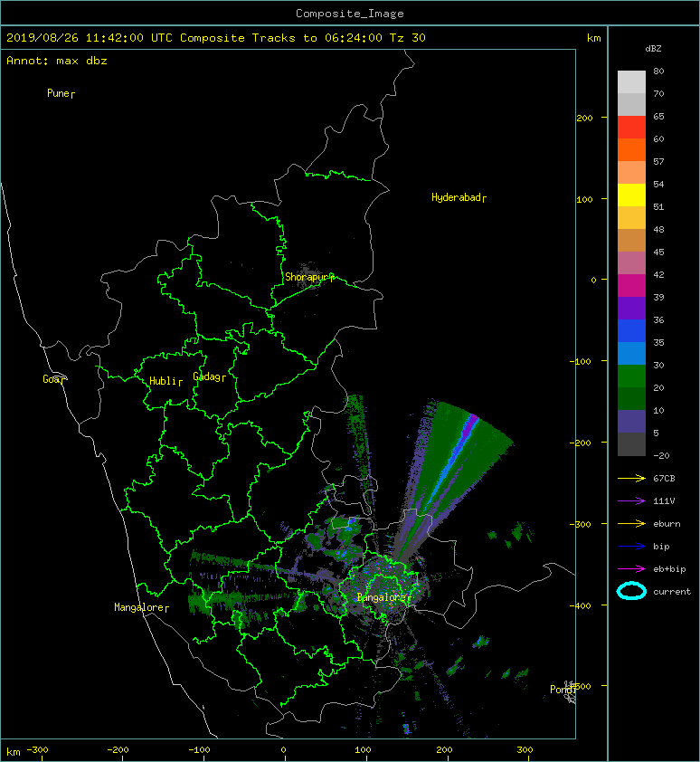700x762 pixels.
Task: Select the green 30–20 dBZ swatch
Action: pos(631,376)
